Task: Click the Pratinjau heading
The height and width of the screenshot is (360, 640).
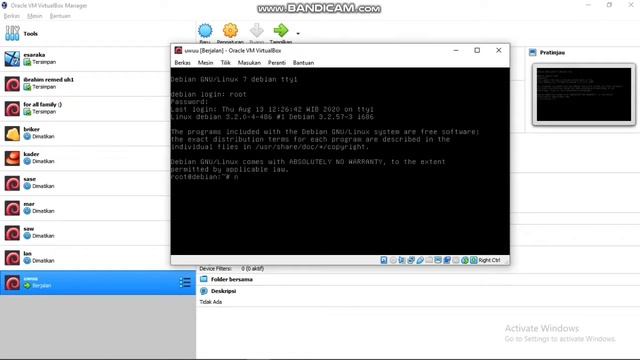Action: (552, 52)
